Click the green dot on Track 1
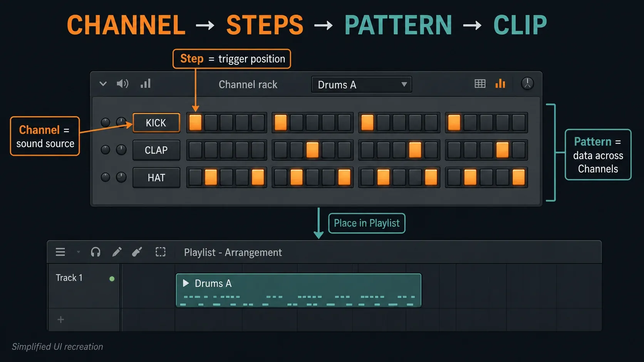Image resolution: width=644 pixels, height=362 pixels. tap(112, 279)
